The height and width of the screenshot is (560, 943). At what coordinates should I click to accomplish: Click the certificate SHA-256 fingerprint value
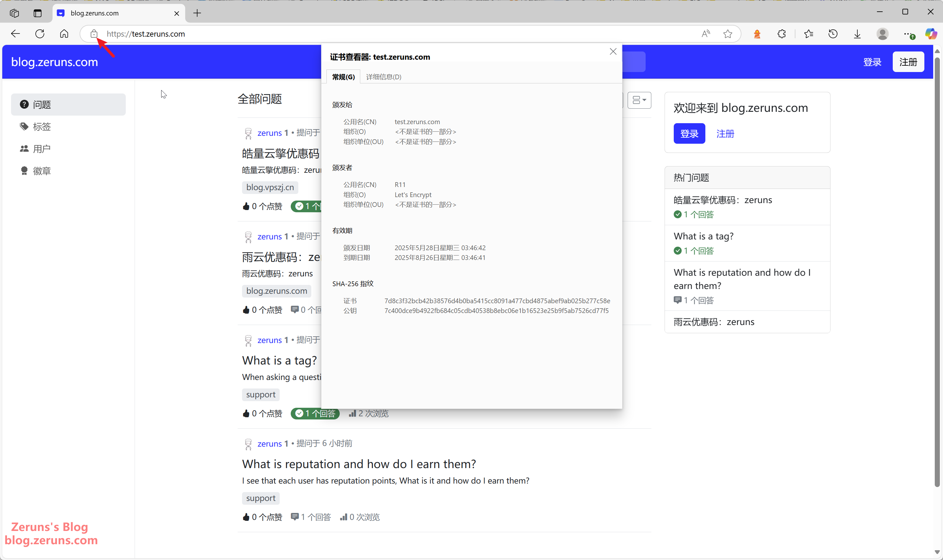click(x=497, y=301)
